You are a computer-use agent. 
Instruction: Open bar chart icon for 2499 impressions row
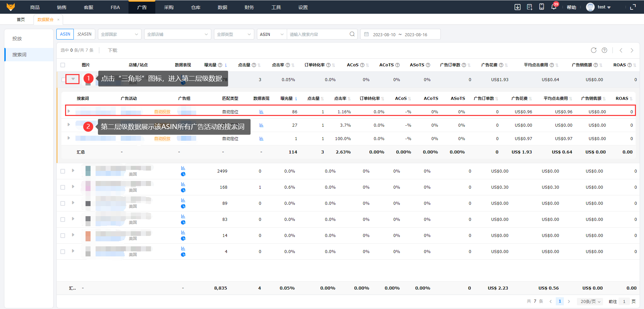183,168
